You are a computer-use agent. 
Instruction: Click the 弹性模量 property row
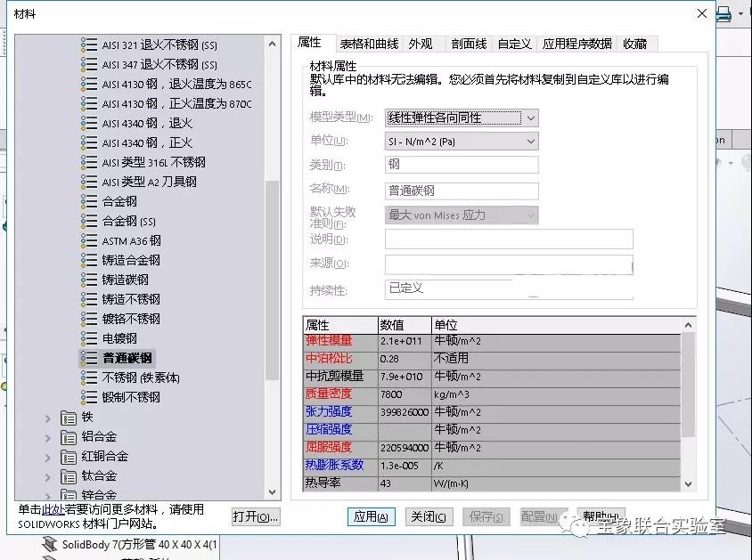(492, 342)
